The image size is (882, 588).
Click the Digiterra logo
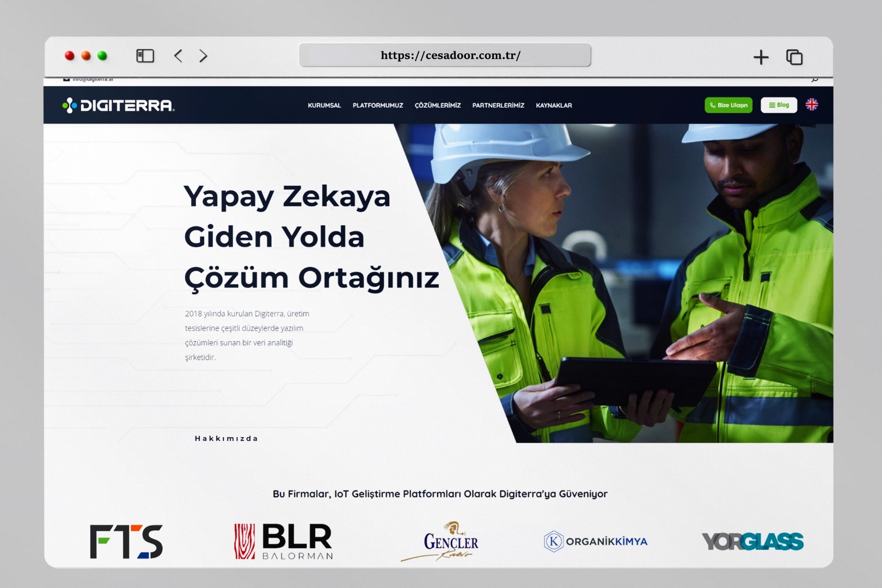coord(118,105)
